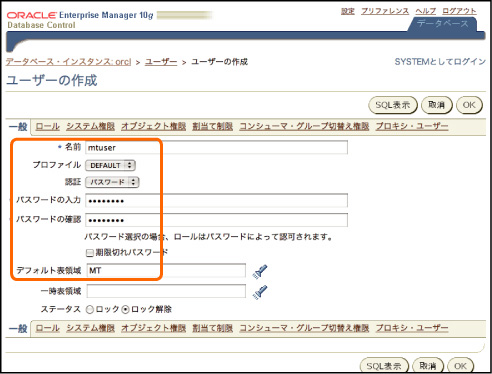Switch to the bottom ロール tab
This screenshot has width=492, height=374.
point(48,328)
